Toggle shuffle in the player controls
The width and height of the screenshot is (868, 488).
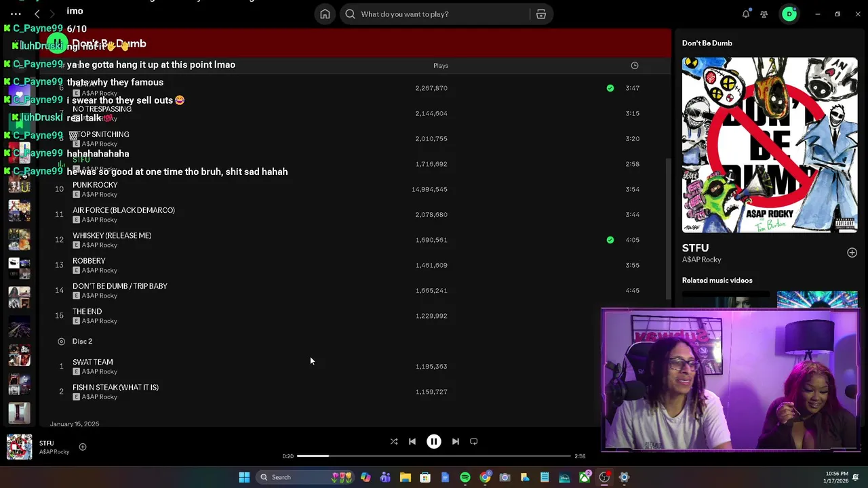point(394,441)
